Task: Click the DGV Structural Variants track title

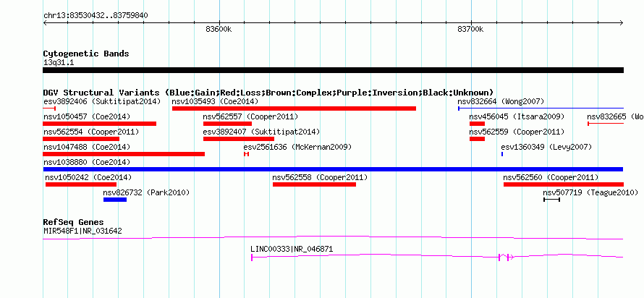Action: pyautogui.click(x=268, y=93)
